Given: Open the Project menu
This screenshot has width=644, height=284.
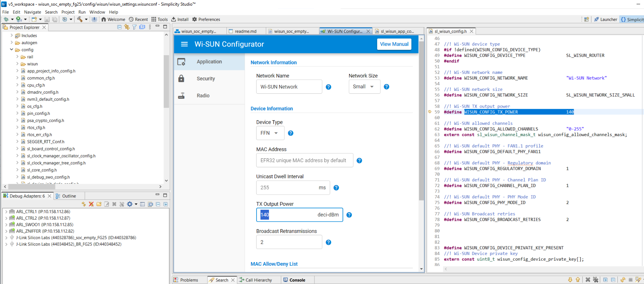Looking at the screenshot, I should click(x=68, y=12).
